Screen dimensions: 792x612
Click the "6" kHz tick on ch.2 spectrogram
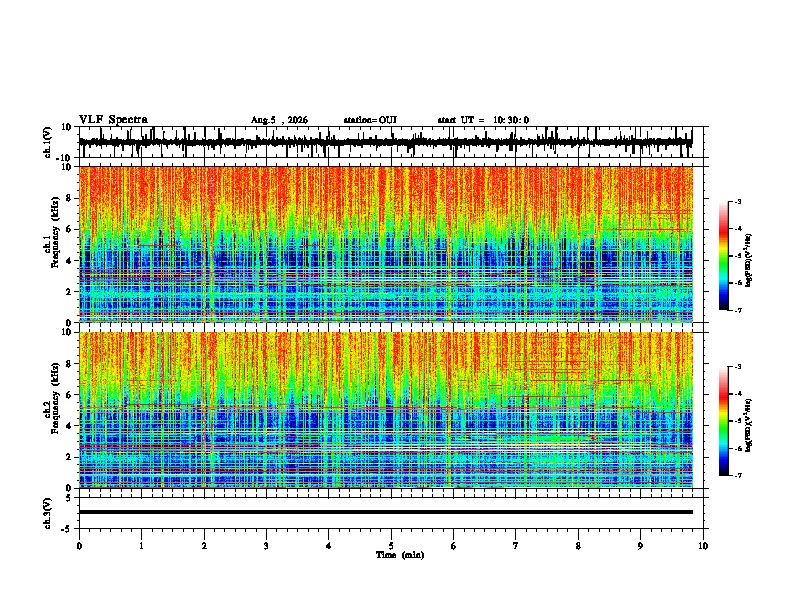[x=70, y=395]
